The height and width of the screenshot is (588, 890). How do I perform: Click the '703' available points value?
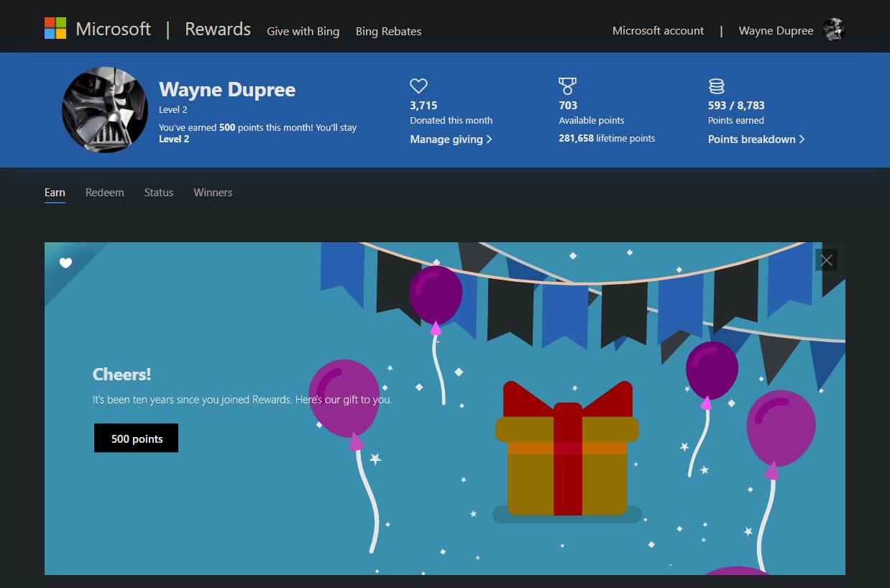568,106
